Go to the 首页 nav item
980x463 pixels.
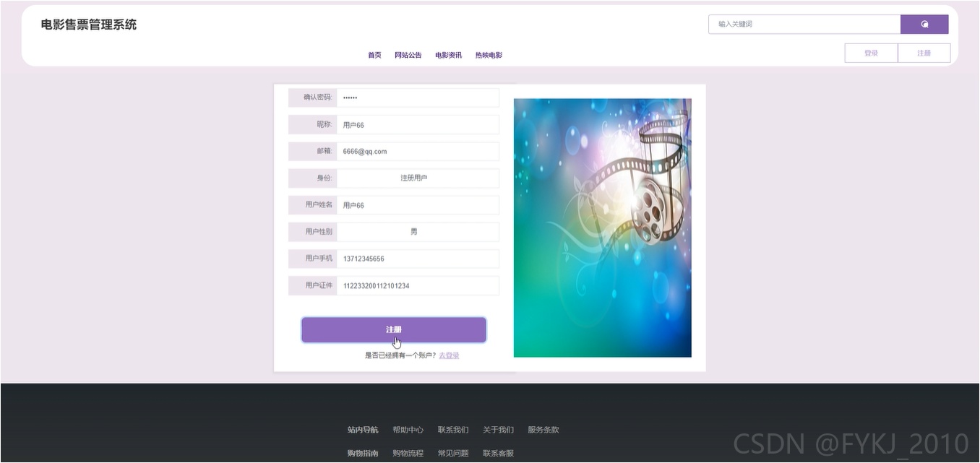pyautogui.click(x=374, y=56)
